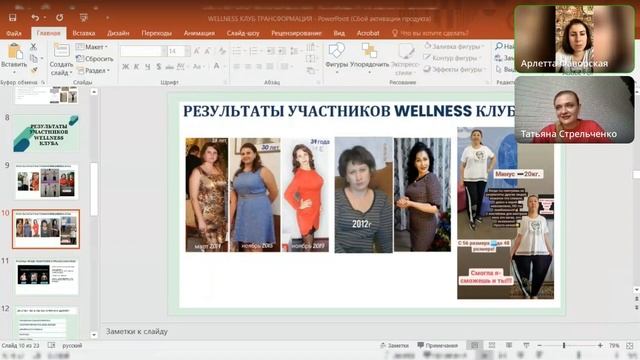This screenshot has width=640, height=360.
Task: Center the text alignment
Action: (248, 67)
